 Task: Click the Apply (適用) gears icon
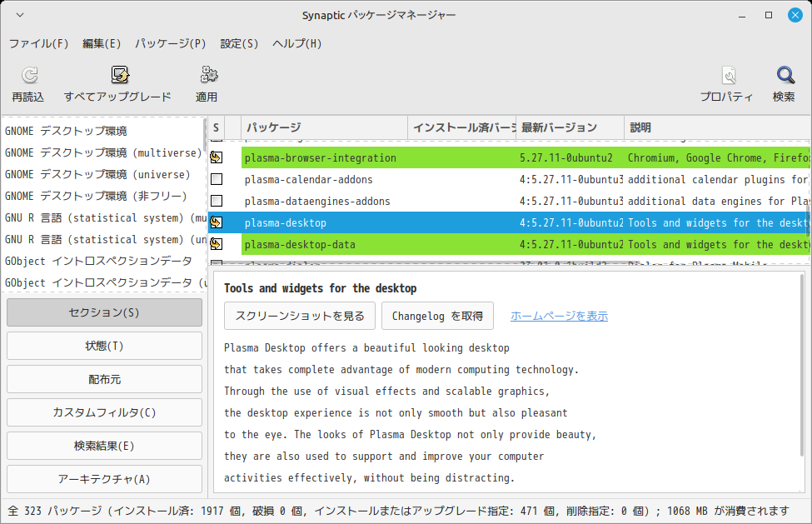(207, 77)
